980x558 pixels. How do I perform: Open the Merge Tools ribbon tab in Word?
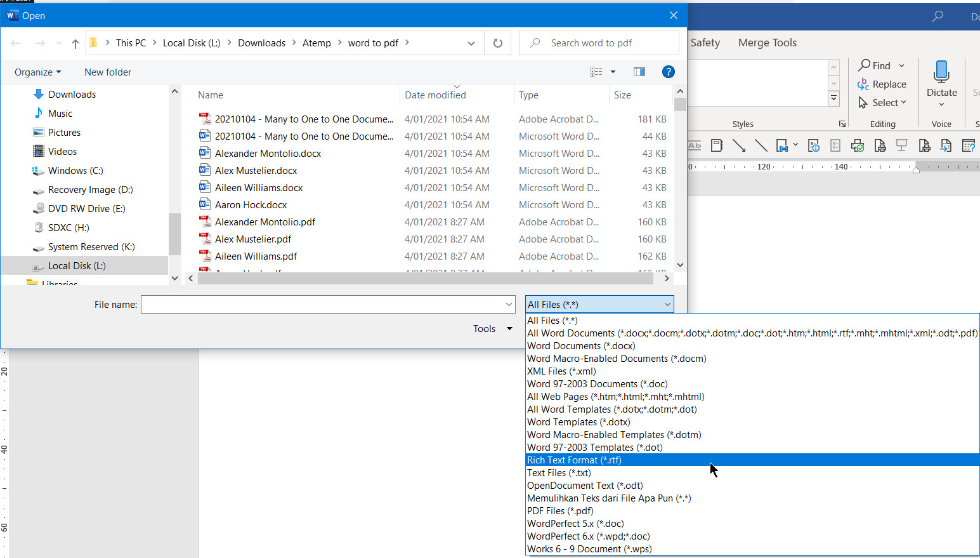(768, 43)
